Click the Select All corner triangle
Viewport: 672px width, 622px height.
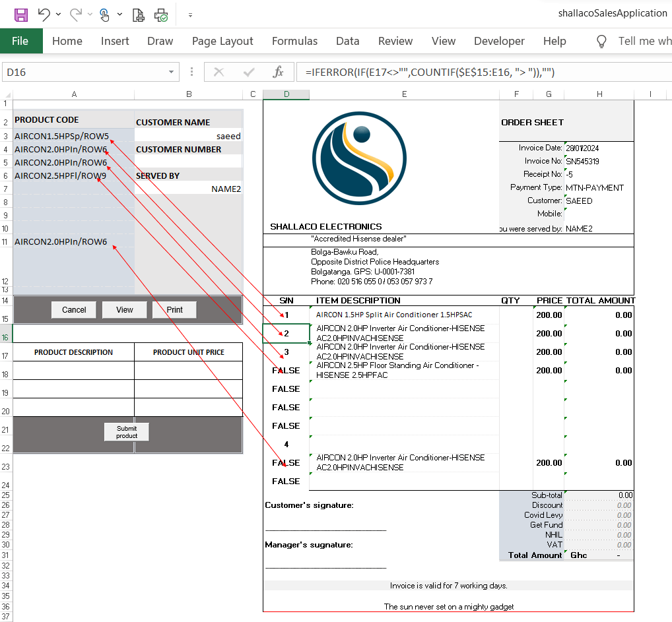pyautogui.click(x=7, y=94)
